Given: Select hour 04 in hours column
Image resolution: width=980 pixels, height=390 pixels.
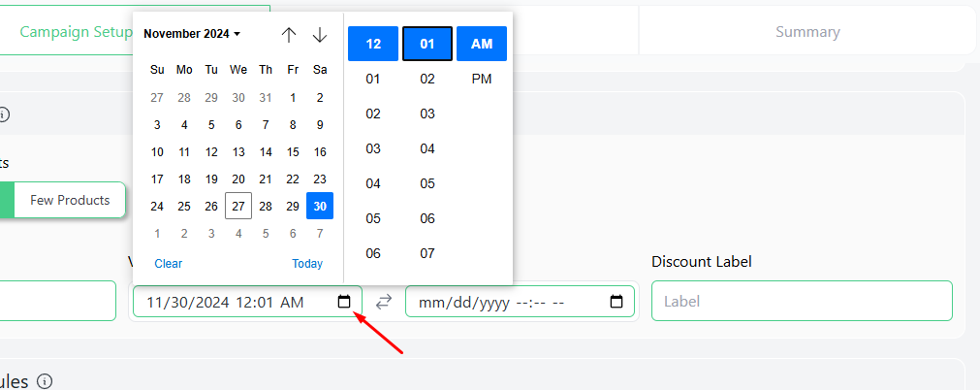Looking at the screenshot, I should 373,184.
